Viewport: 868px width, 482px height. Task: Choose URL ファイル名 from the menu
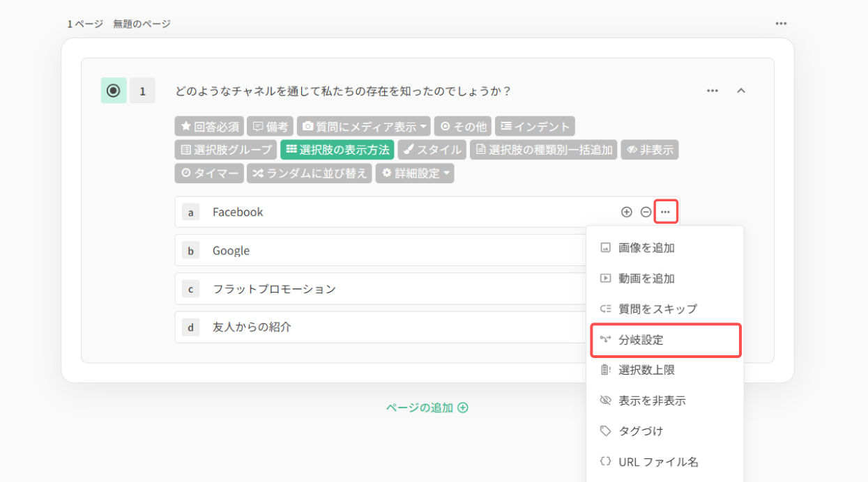coord(665,462)
